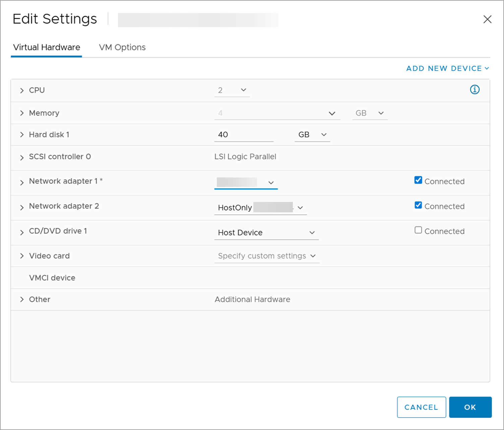
Task: Expand SCSI controller 0 row
Action: pyautogui.click(x=22, y=157)
